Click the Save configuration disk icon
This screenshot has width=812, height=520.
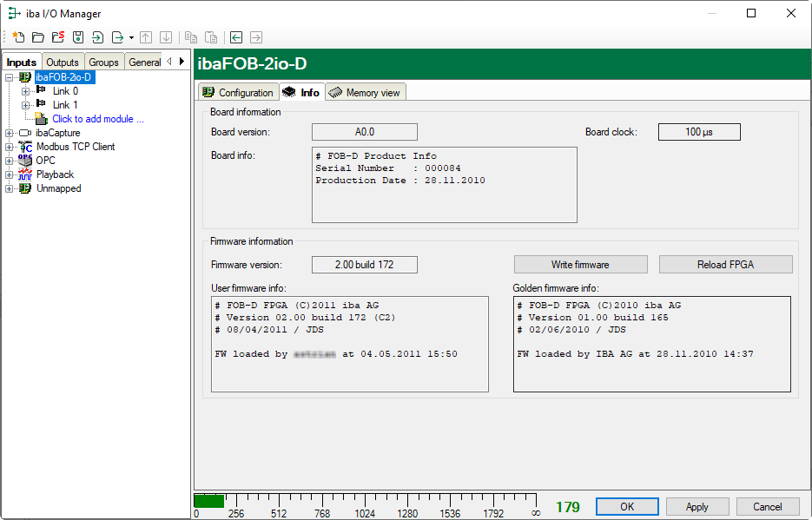click(78, 37)
